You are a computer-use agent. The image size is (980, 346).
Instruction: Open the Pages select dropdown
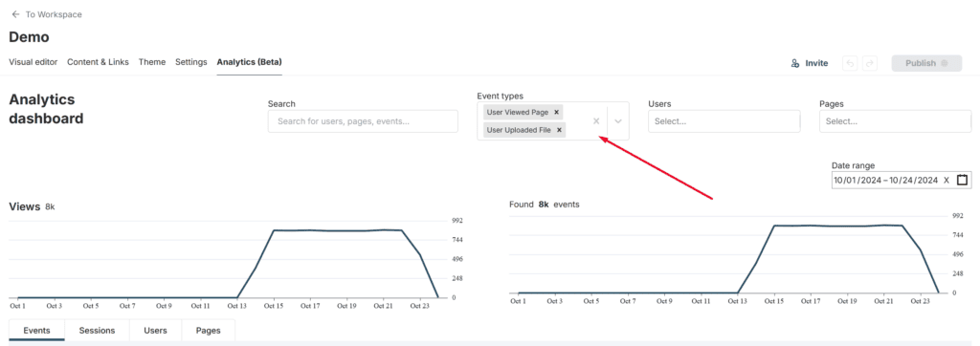[x=895, y=121]
